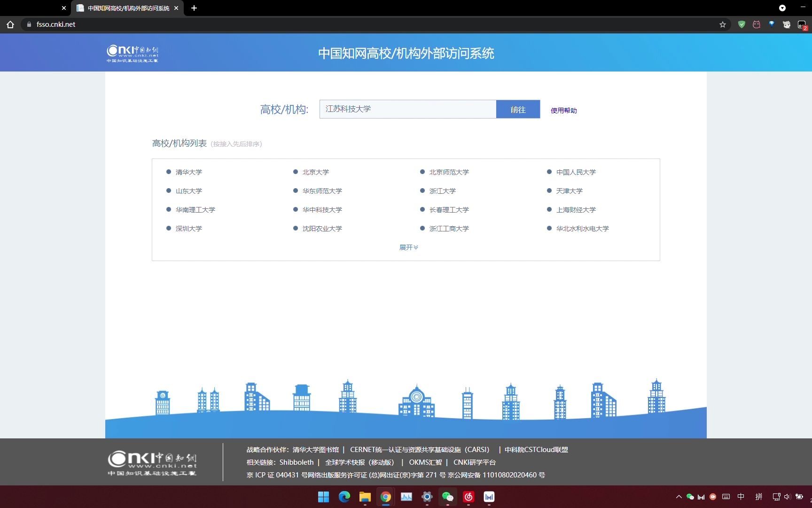Open the OKMS汇智 footer link
The image size is (812, 508).
(x=425, y=462)
